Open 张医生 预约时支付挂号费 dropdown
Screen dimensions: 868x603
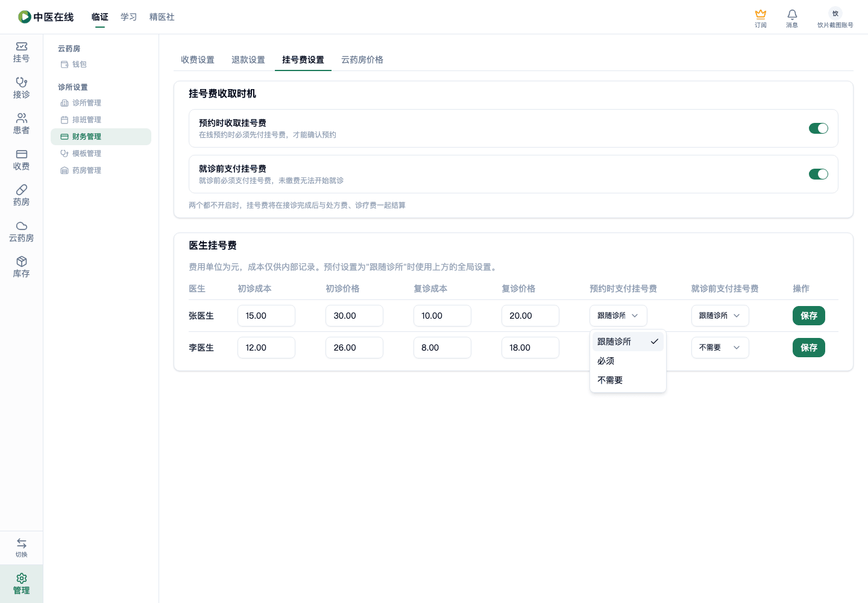[x=618, y=316]
